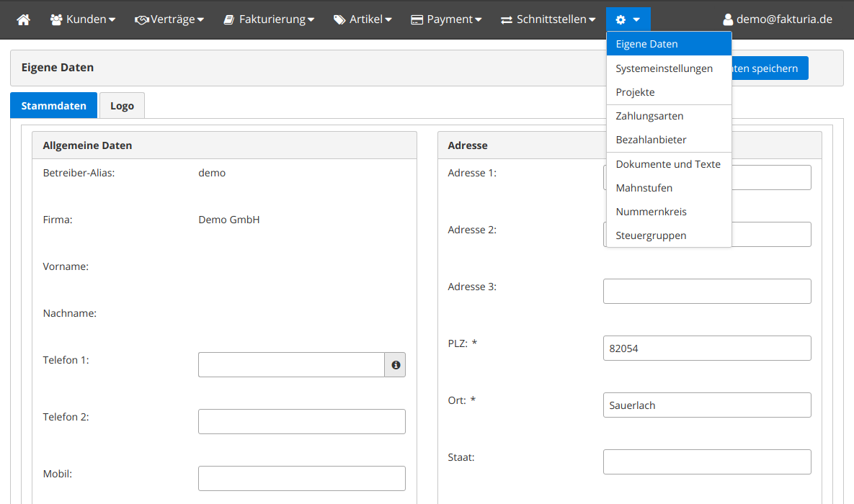Open Mahnstufen from the settings menu
Image resolution: width=854 pixels, height=504 pixels.
644,188
